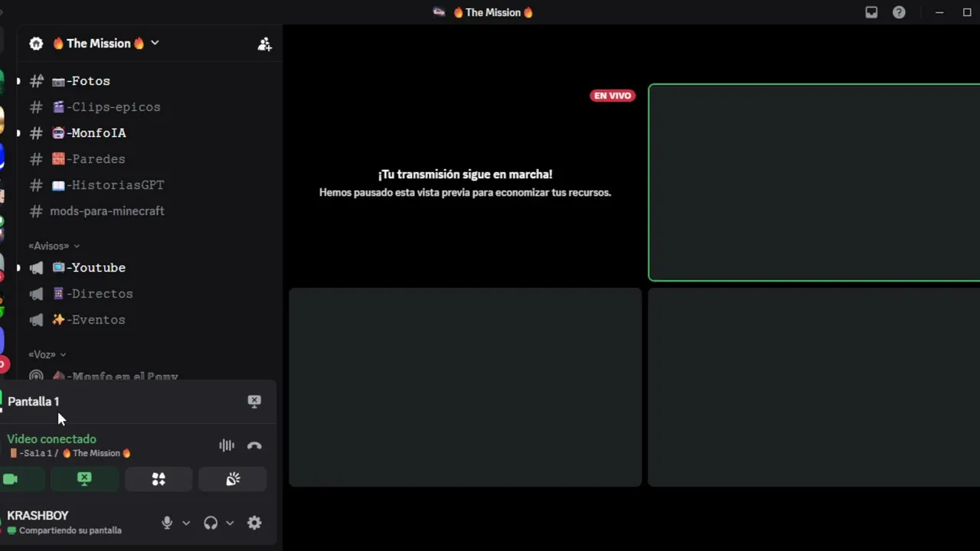
Task: Click the EN VIVO live badge
Action: click(612, 96)
